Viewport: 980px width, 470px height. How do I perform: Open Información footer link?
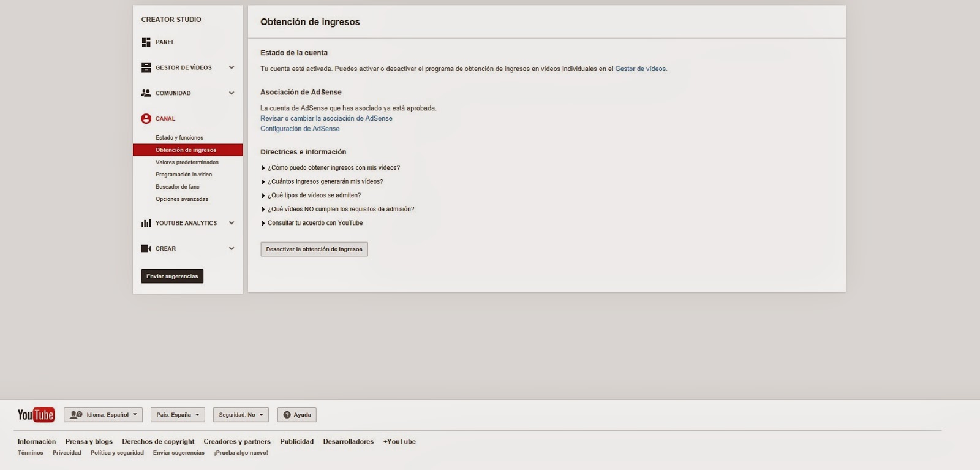(x=37, y=442)
